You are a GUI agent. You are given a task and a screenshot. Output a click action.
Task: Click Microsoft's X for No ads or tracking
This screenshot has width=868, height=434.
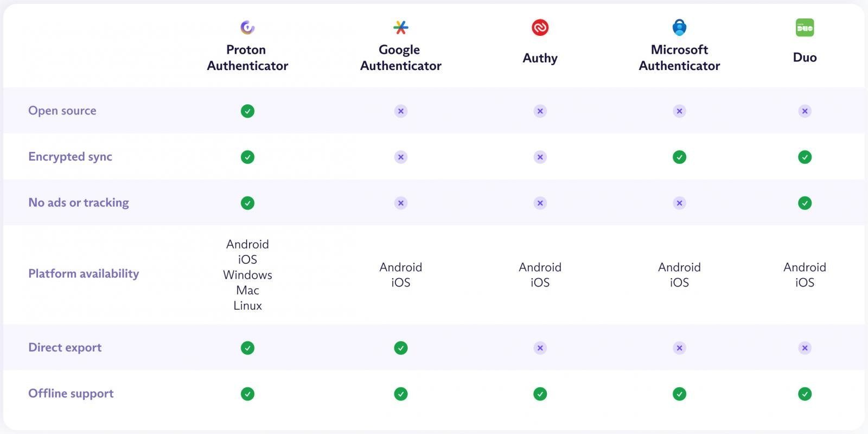click(679, 203)
